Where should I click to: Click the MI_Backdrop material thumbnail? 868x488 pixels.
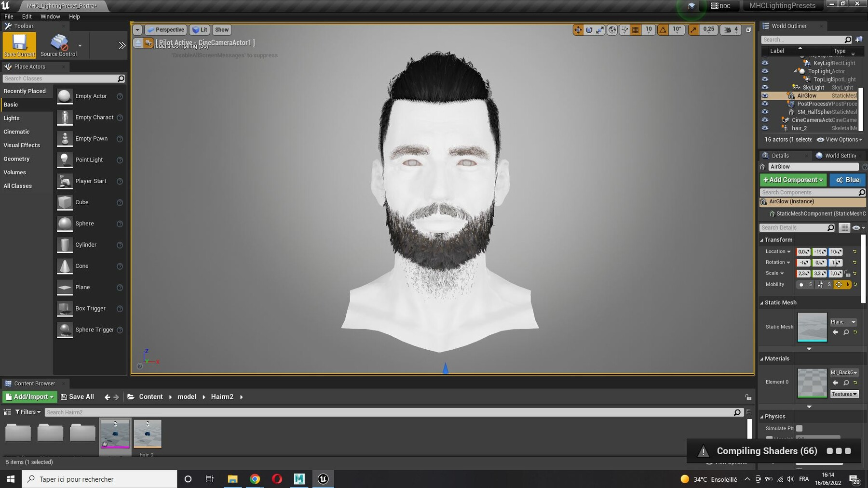click(x=812, y=383)
